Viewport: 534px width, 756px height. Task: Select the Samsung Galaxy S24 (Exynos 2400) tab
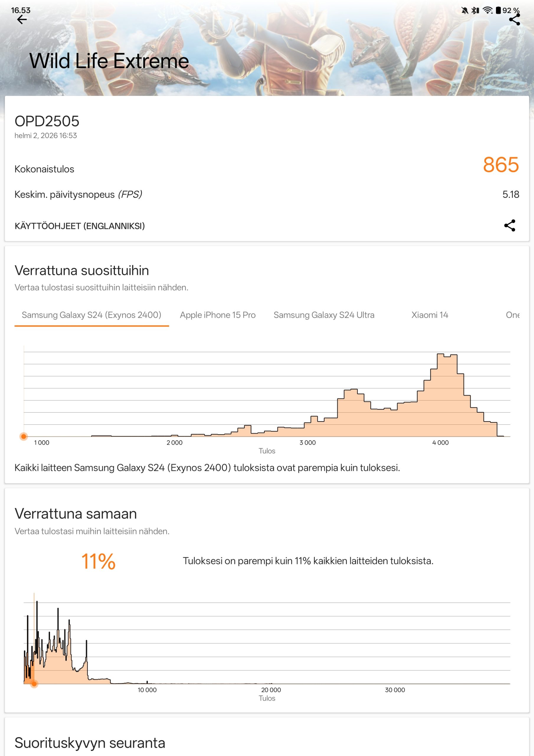[x=91, y=315]
